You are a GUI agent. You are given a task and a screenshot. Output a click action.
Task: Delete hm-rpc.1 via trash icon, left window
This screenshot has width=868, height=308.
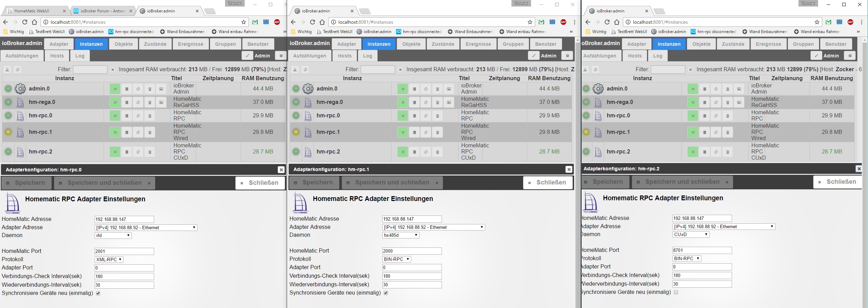point(150,132)
